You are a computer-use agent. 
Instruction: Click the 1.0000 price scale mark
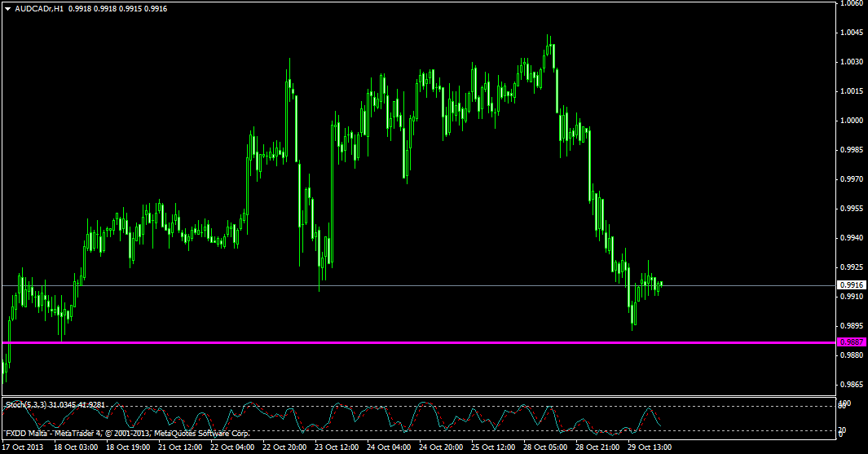(851, 121)
